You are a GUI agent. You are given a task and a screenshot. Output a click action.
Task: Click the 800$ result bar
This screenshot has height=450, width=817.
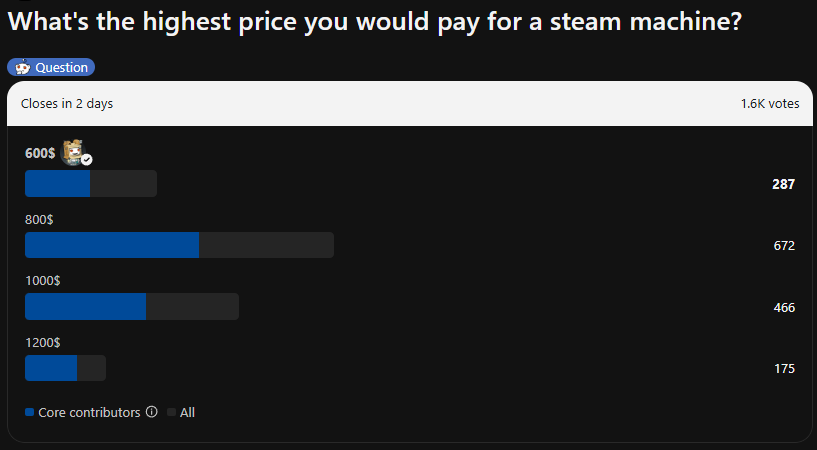179,245
